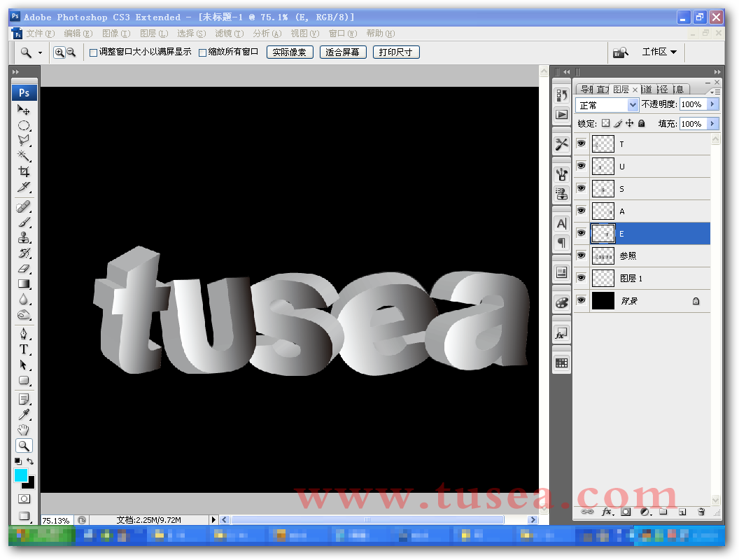Click the 适合屏幕 button

pos(343,52)
